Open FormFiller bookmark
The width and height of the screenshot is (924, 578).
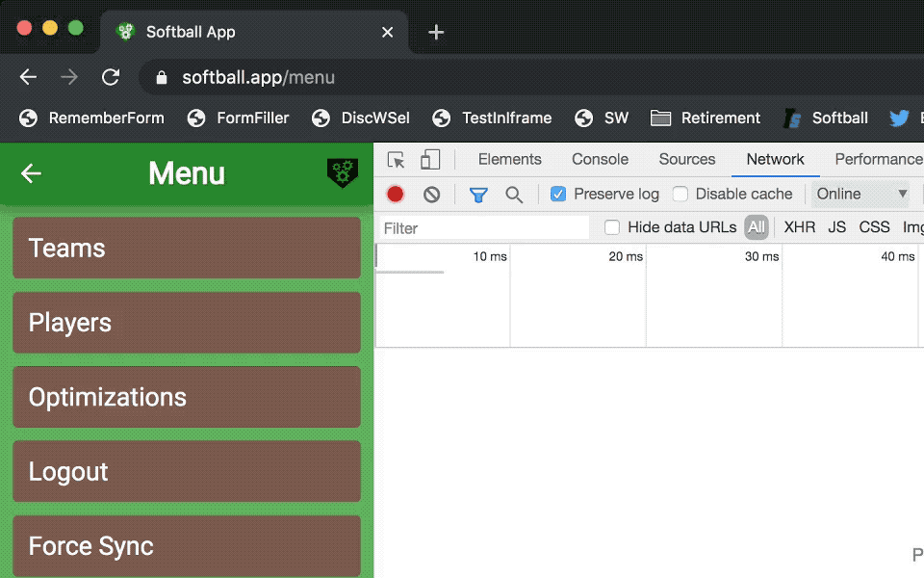238,118
